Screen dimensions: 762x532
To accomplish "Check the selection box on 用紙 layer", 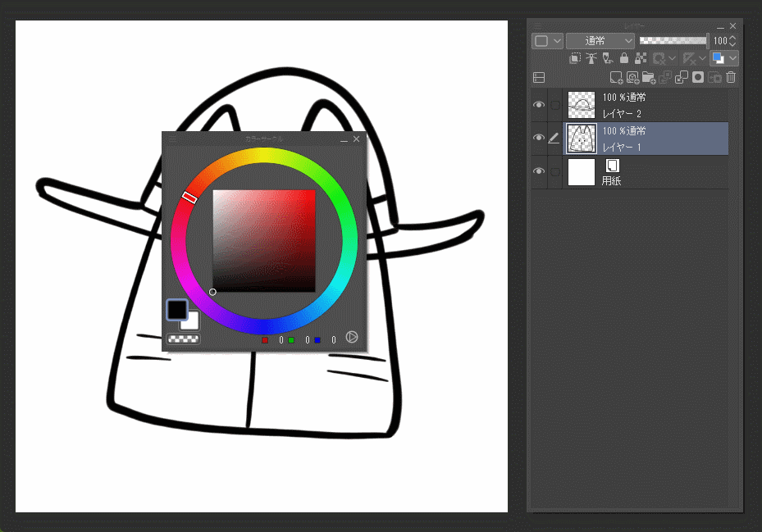I will pyautogui.click(x=554, y=171).
